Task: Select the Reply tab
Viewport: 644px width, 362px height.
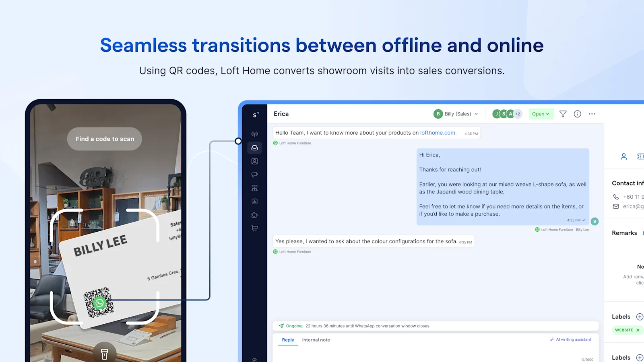Action: (x=287, y=340)
